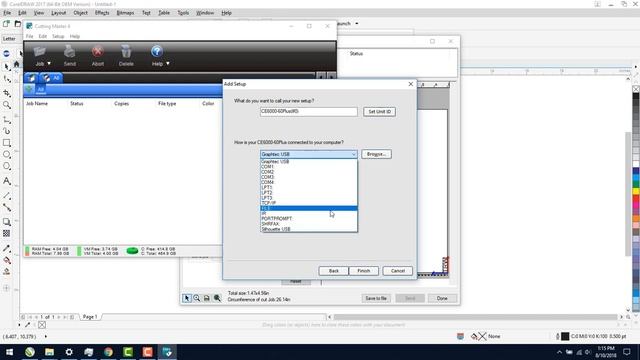Screen dimensions: 640x360
Task: Open the toolbox quick customize plus button
Action: 7,288
